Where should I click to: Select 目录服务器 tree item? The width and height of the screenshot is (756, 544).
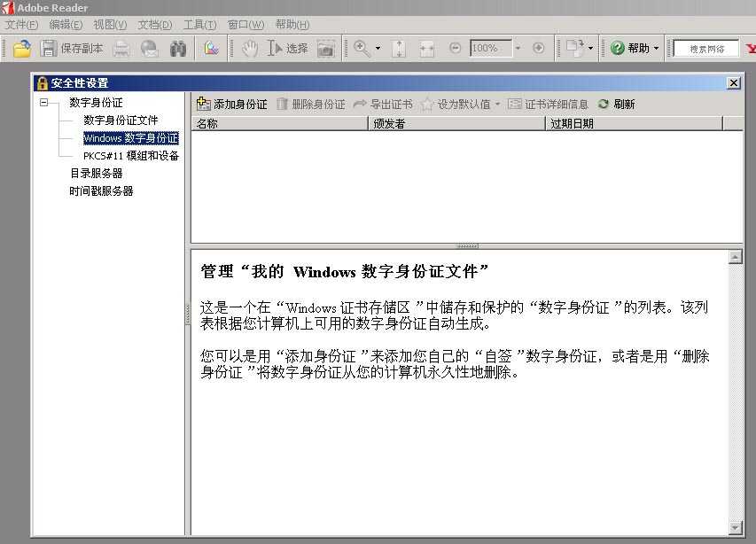(96, 173)
